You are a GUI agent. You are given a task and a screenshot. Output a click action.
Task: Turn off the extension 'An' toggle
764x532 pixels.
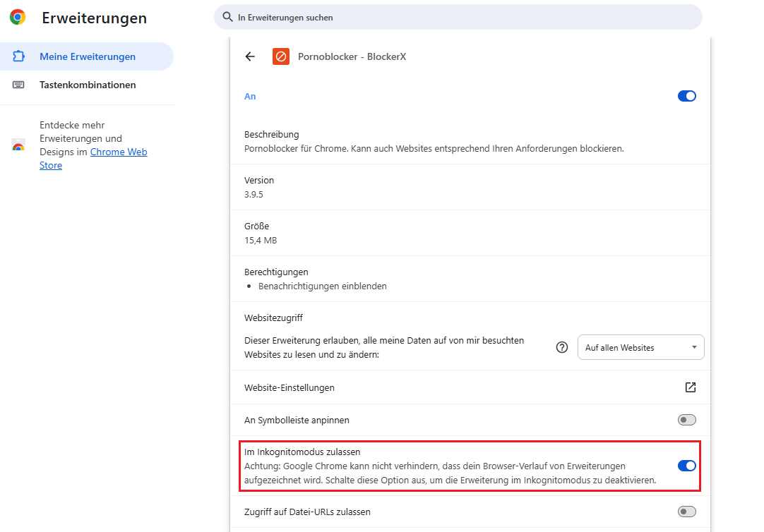(687, 96)
